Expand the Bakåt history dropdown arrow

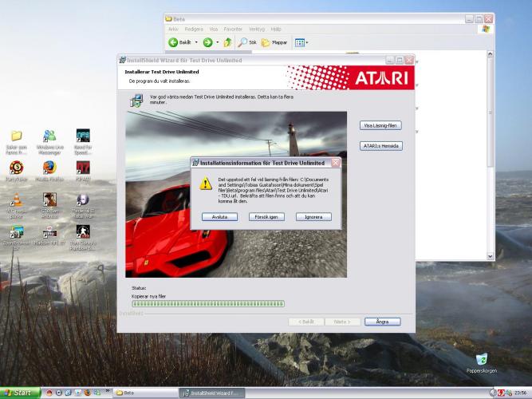click(x=196, y=42)
